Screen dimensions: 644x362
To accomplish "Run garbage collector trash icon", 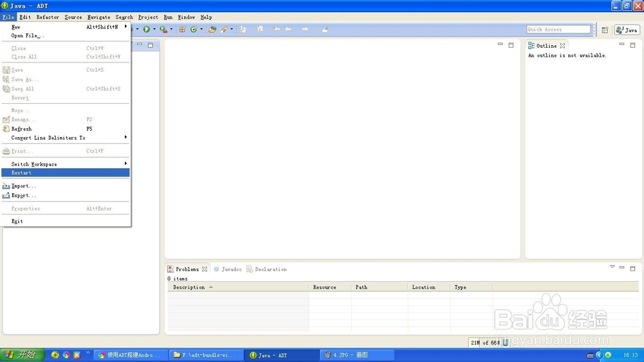I will pyautogui.click(x=505, y=342).
